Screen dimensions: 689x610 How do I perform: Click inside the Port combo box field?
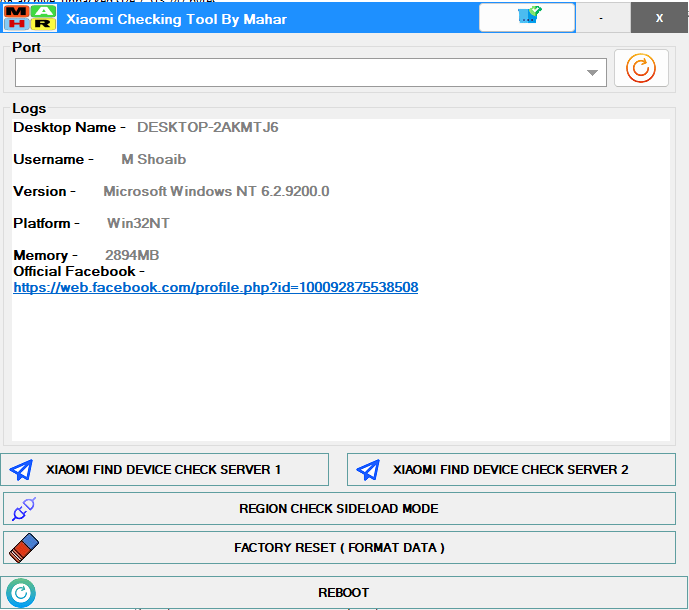[300, 73]
